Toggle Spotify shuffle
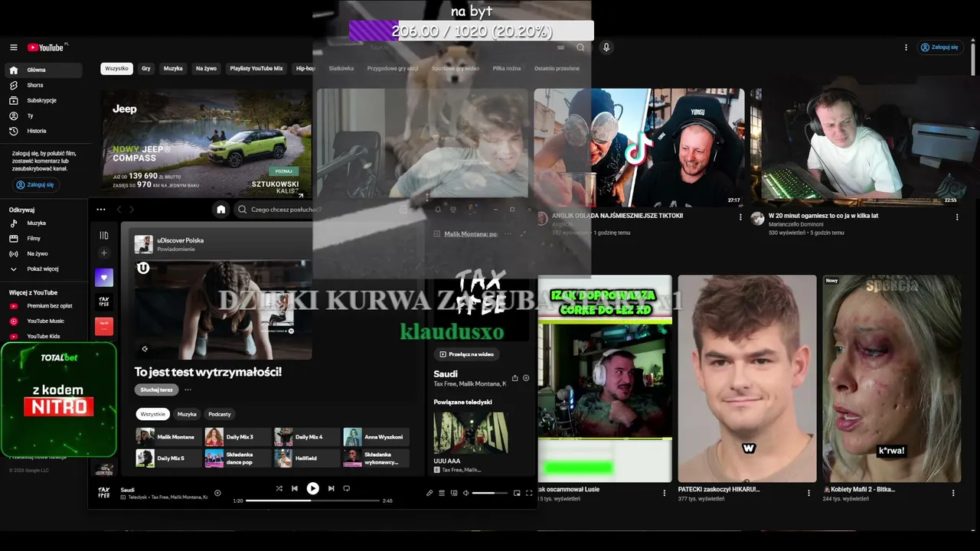 pos(279,488)
